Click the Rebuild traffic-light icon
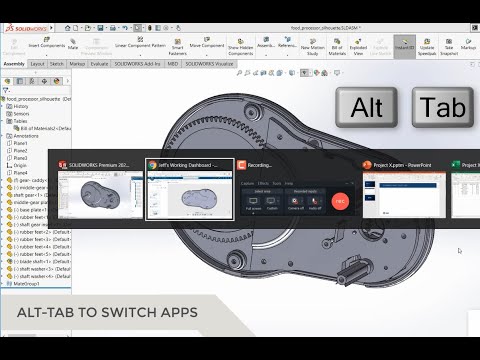Image resolution: width=480 pixels, height=360 pixels. pos(150,28)
